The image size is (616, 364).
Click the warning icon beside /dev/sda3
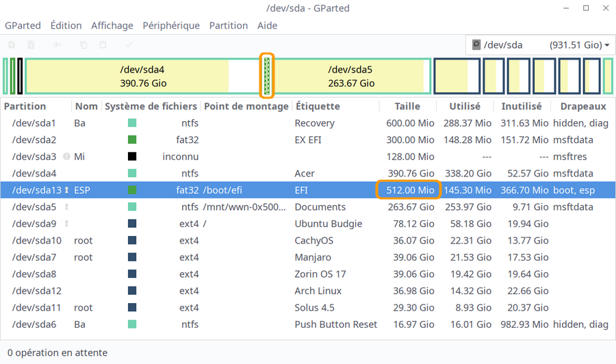(x=66, y=157)
